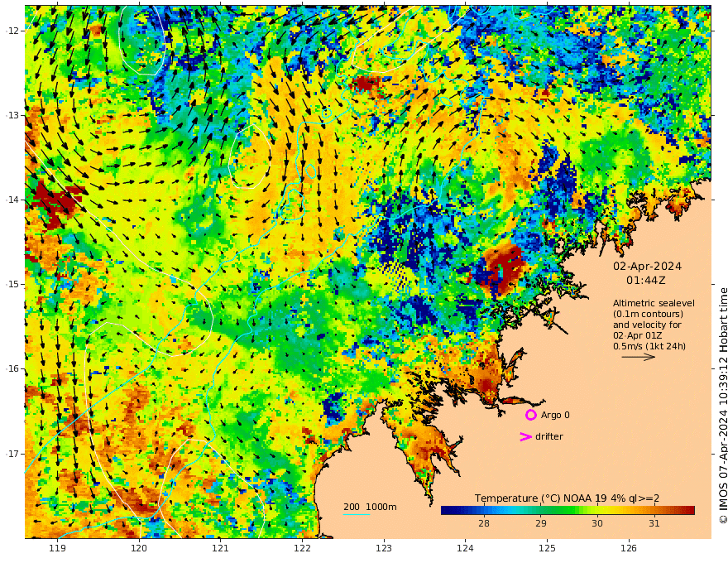Click the date label 02-Apr-2024

pos(647,266)
